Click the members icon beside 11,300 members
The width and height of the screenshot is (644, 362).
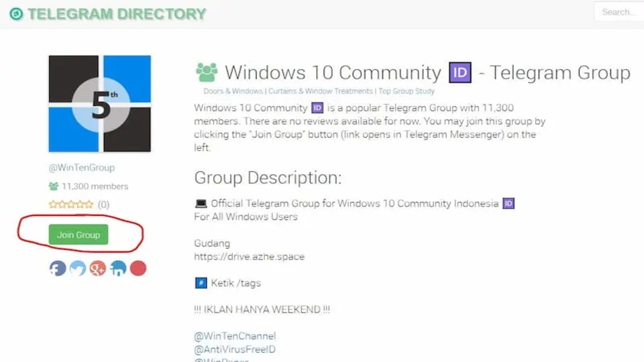54,186
